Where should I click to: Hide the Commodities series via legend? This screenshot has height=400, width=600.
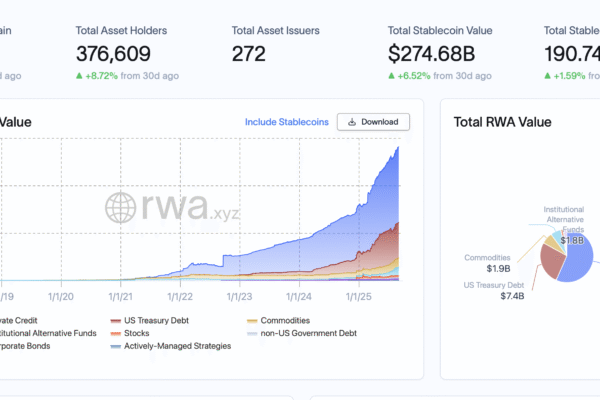click(250, 320)
